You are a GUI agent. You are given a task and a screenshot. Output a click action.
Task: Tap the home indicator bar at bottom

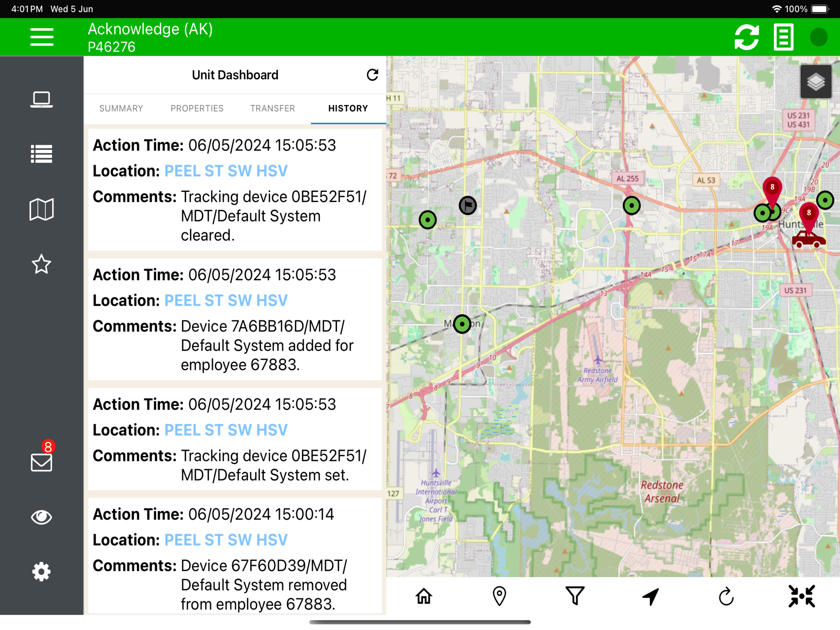[x=420, y=622]
